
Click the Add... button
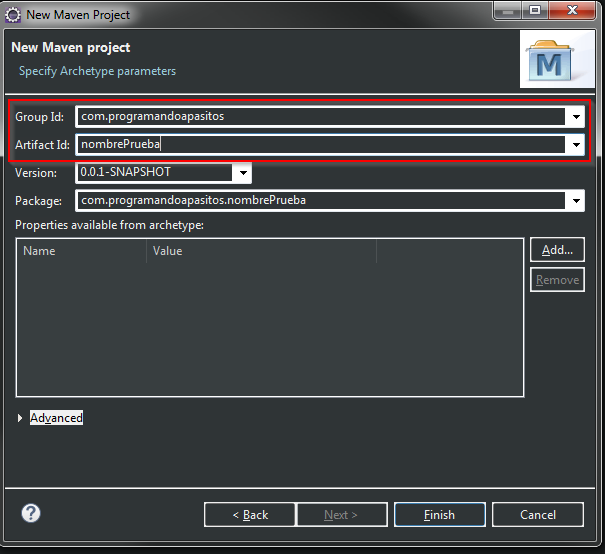557,250
